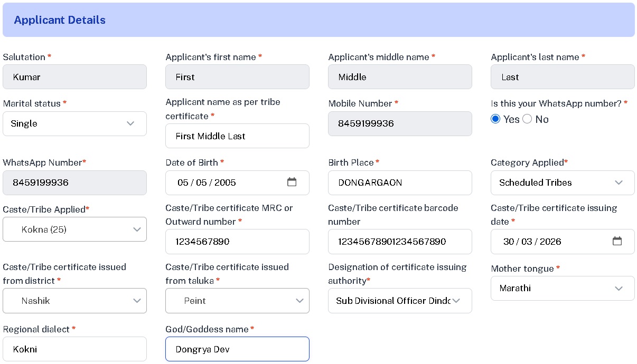Click the Mobile Number field

(x=400, y=123)
